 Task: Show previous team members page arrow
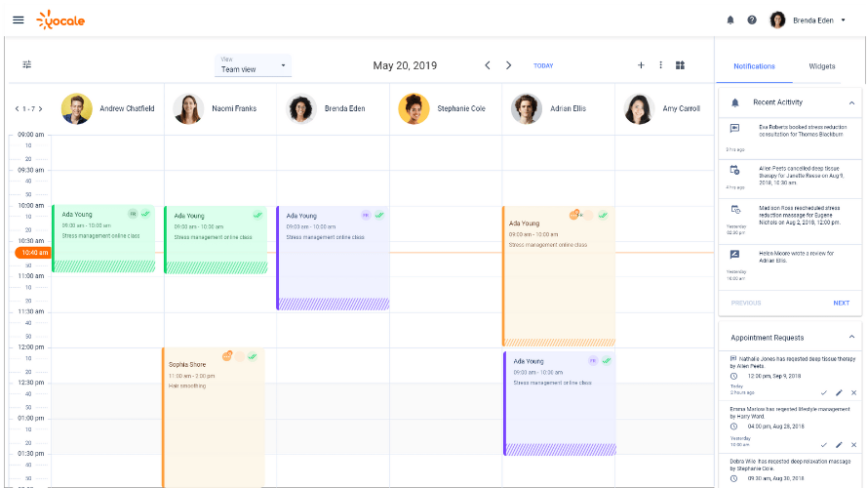click(x=17, y=109)
